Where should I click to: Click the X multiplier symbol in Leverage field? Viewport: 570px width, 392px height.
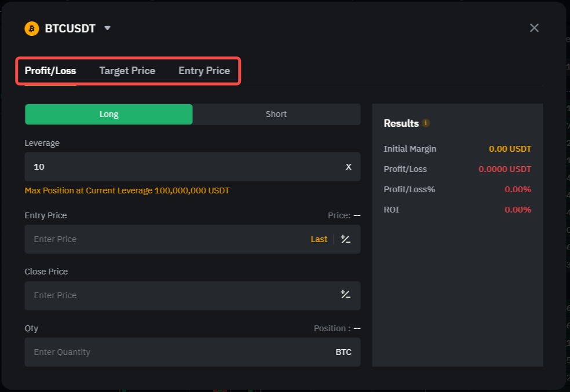point(348,167)
